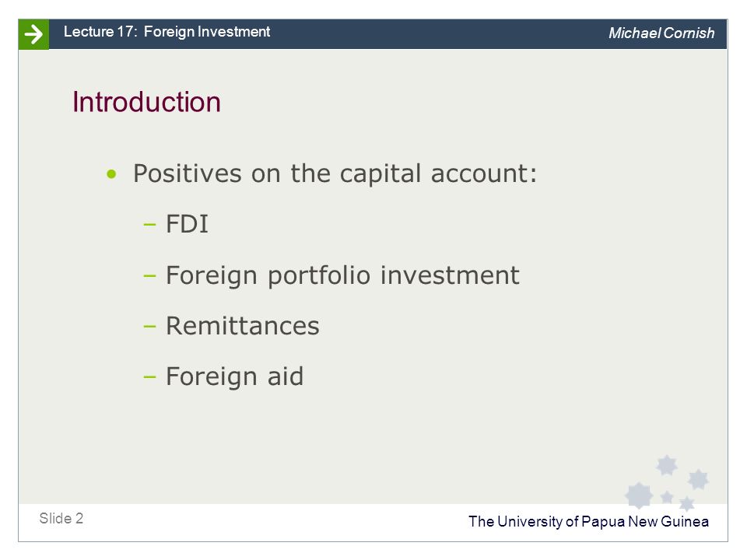Click the 'Positives on the capital account:' line
The width and height of the screenshot is (747, 560).
coord(335,173)
